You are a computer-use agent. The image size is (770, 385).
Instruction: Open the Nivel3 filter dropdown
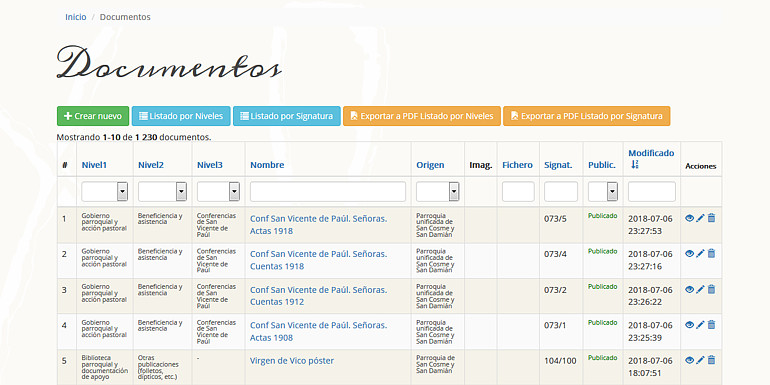(219, 192)
